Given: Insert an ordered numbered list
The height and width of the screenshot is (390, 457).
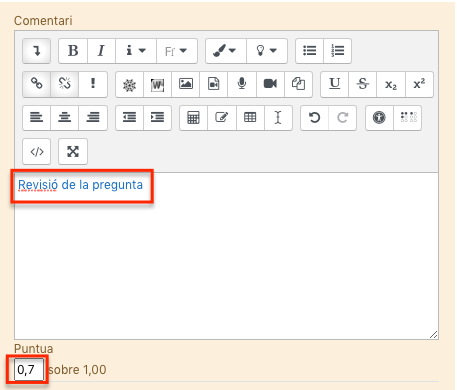Looking at the screenshot, I should coord(337,51).
